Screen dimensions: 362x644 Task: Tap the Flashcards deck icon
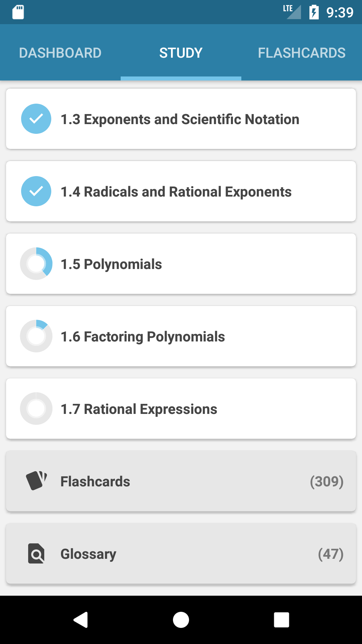pos(36,481)
